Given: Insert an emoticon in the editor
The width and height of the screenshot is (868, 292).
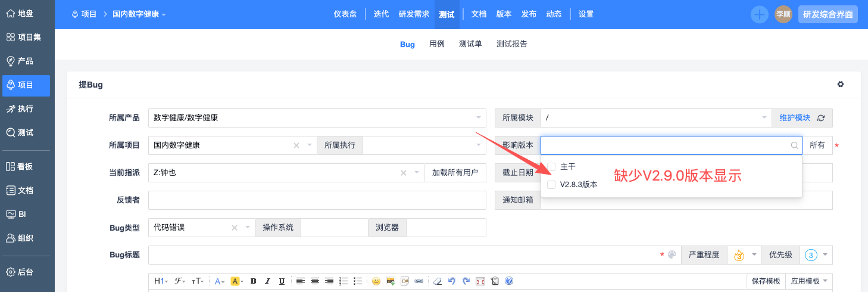Looking at the screenshot, I should (x=376, y=281).
